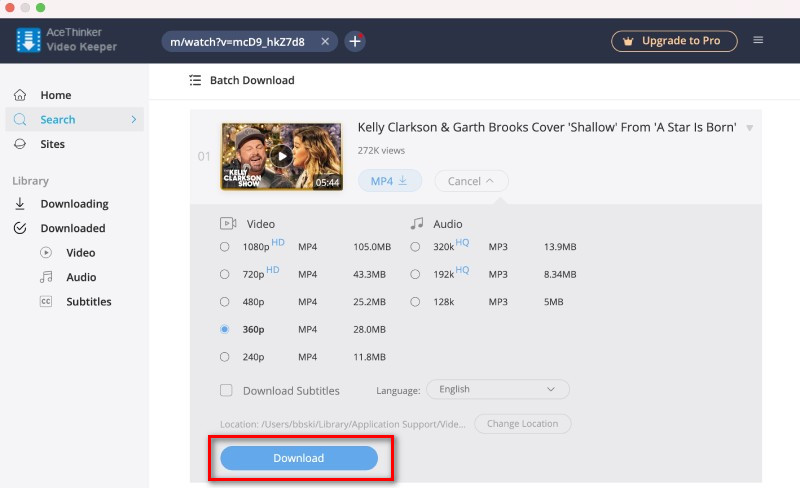Go to Home in the sidebar

tap(56, 95)
